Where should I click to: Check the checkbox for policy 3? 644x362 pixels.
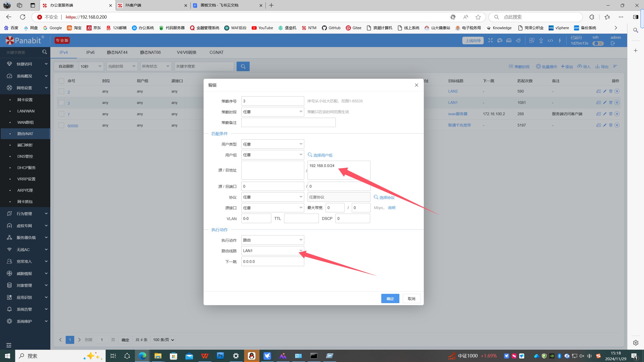[x=61, y=102]
